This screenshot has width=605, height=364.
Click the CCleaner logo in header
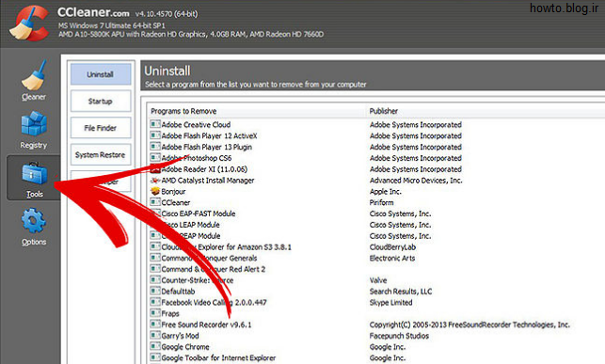point(29,24)
